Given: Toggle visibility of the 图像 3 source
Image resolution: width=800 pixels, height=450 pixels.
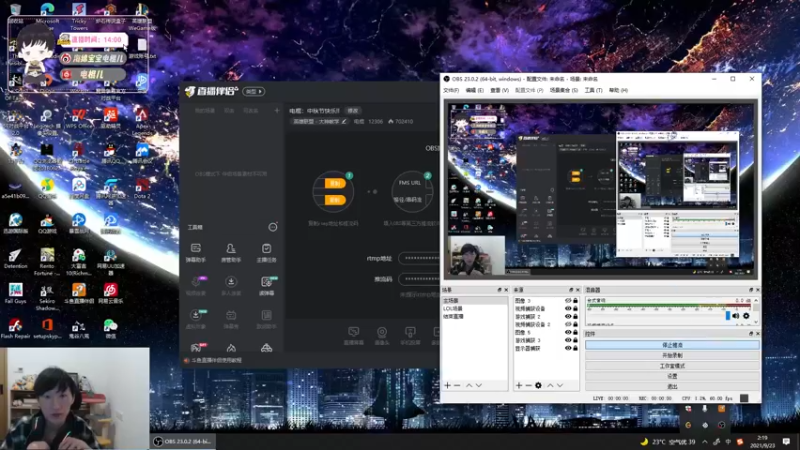Looking at the screenshot, I should pyautogui.click(x=568, y=301).
